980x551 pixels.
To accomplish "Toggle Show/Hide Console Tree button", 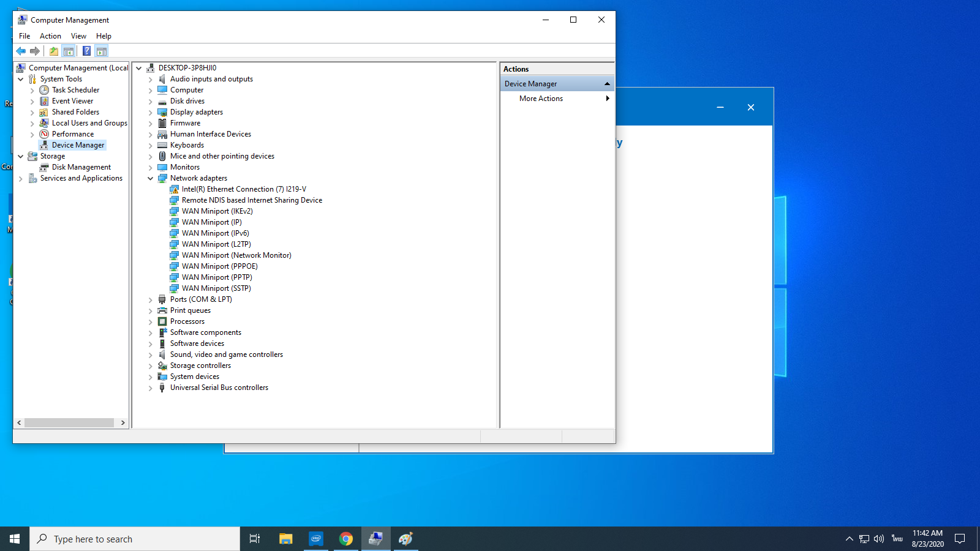I will pyautogui.click(x=69, y=51).
